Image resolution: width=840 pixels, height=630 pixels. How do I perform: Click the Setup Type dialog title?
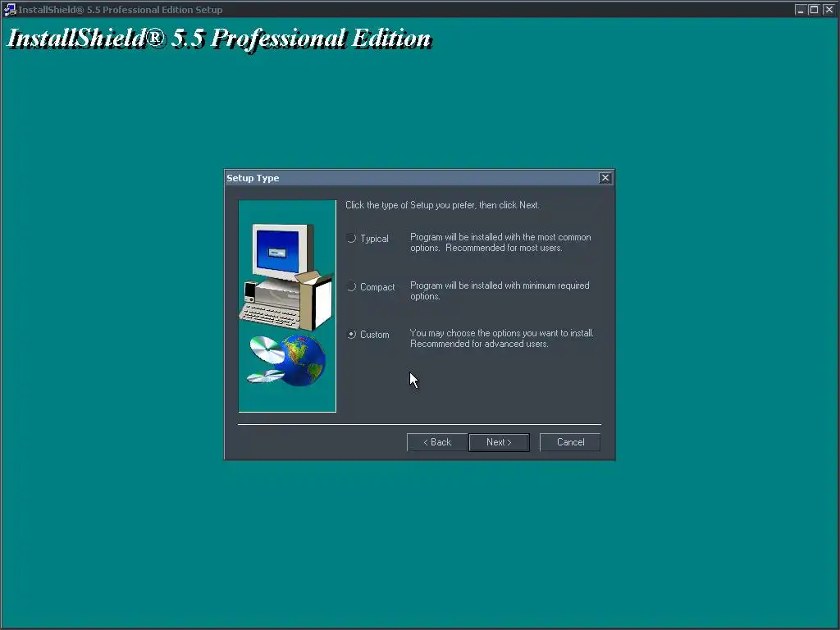pyautogui.click(x=253, y=178)
